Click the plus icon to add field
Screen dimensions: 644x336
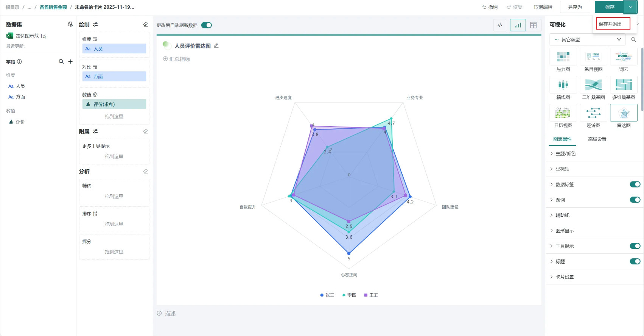pos(70,62)
